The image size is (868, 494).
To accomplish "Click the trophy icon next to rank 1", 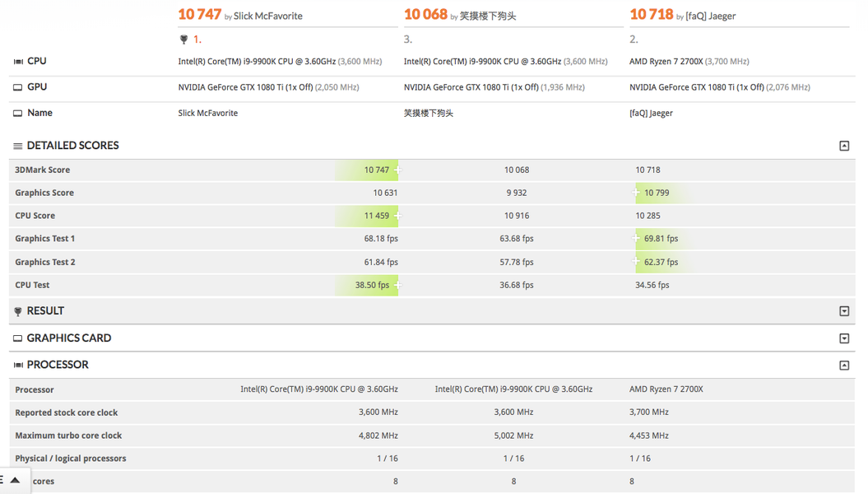I will coord(183,39).
